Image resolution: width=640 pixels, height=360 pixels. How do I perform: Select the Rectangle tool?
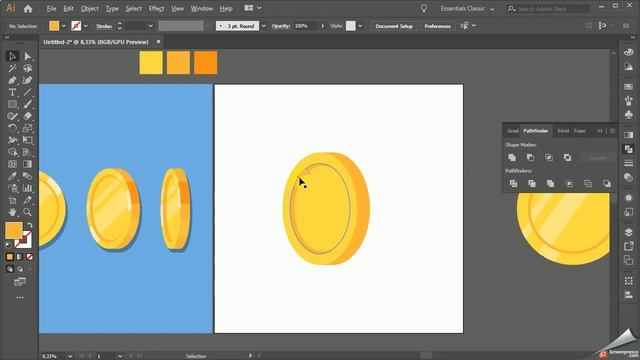[x=12, y=104]
